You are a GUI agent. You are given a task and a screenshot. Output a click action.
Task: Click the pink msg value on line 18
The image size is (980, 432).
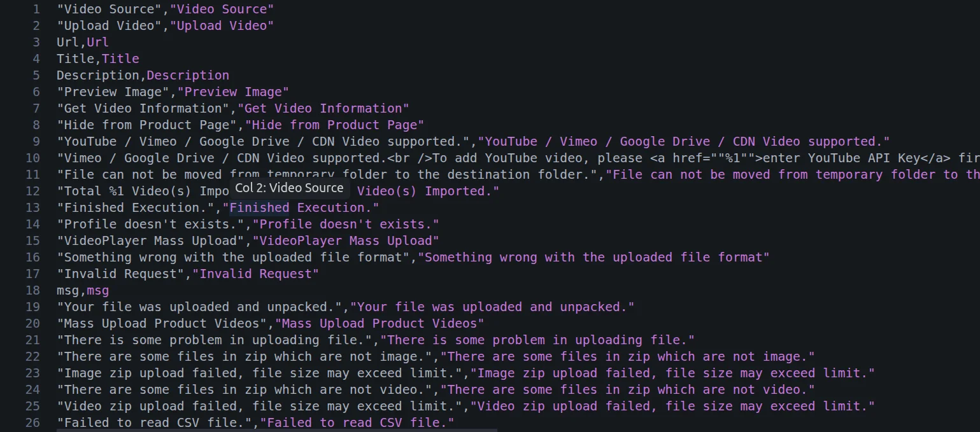pos(97,290)
